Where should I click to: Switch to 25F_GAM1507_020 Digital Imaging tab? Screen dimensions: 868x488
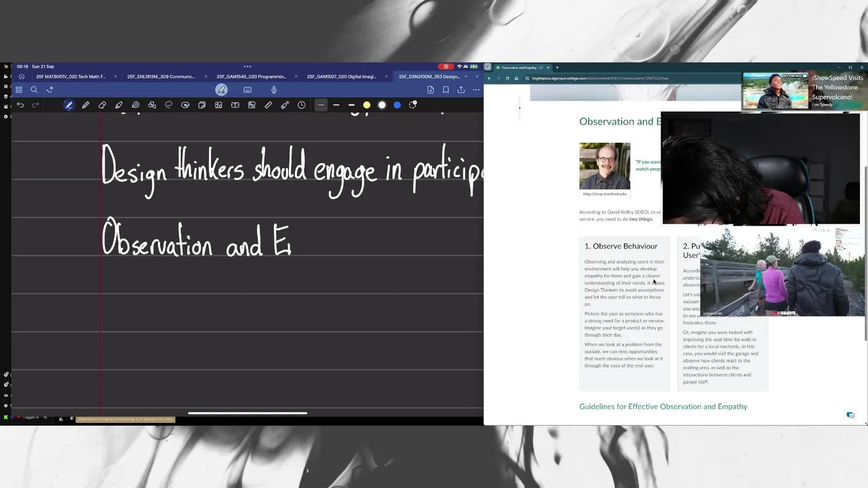pos(341,77)
